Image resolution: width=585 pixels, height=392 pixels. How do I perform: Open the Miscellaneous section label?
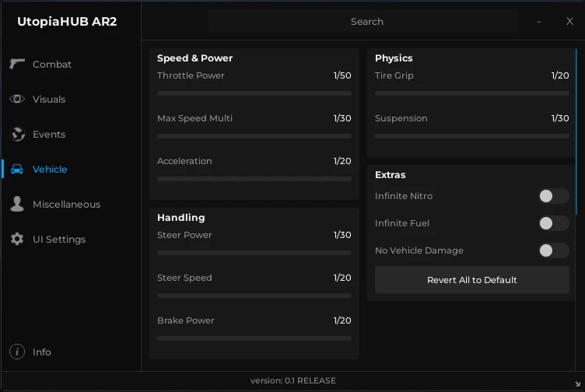tap(66, 205)
